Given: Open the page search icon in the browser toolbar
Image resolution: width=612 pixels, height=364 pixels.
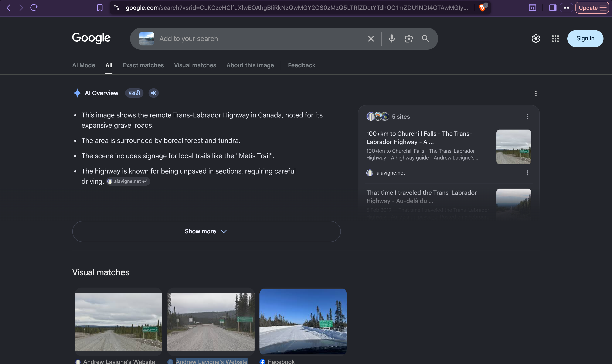Looking at the screenshot, I should (x=532, y=8).
